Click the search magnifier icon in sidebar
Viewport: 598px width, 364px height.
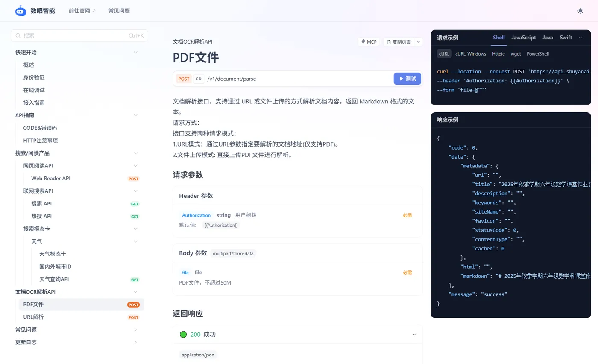[18, 35]
